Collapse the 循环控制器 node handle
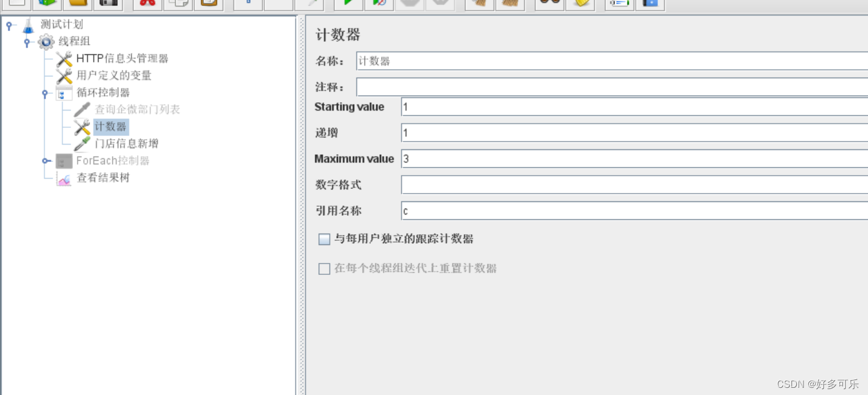 45,93
